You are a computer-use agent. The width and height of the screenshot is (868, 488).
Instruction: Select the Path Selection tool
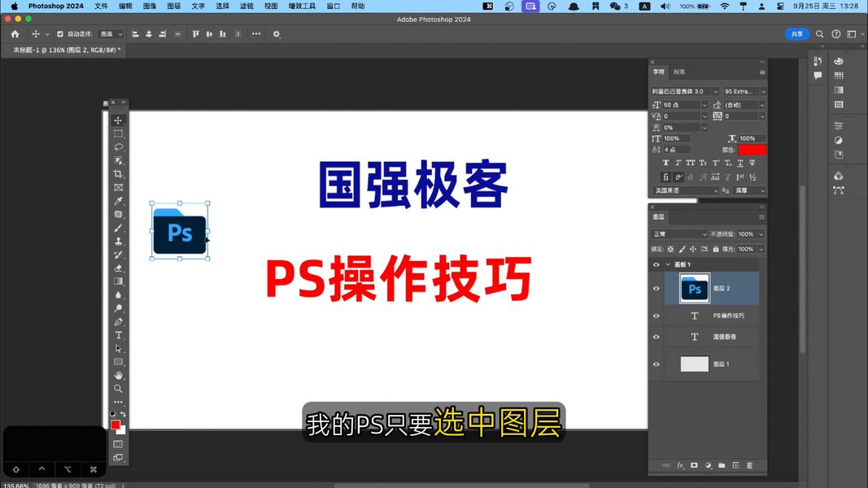pos(118,349)
